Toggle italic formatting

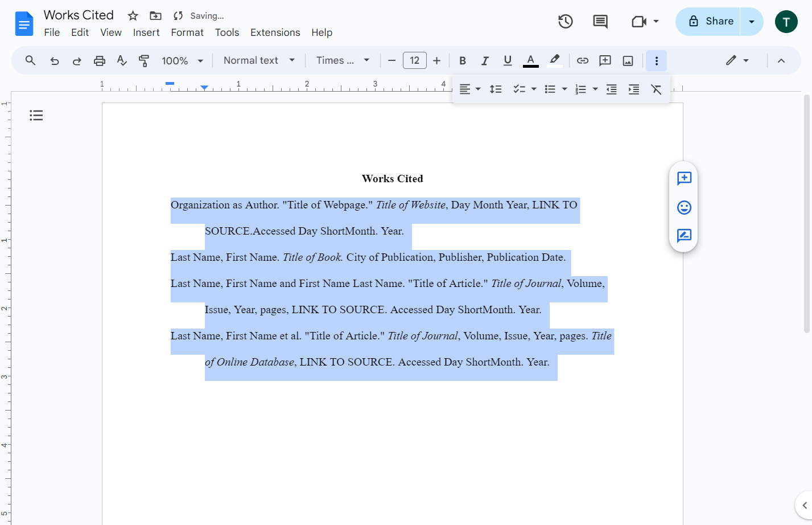coord(485,61)
